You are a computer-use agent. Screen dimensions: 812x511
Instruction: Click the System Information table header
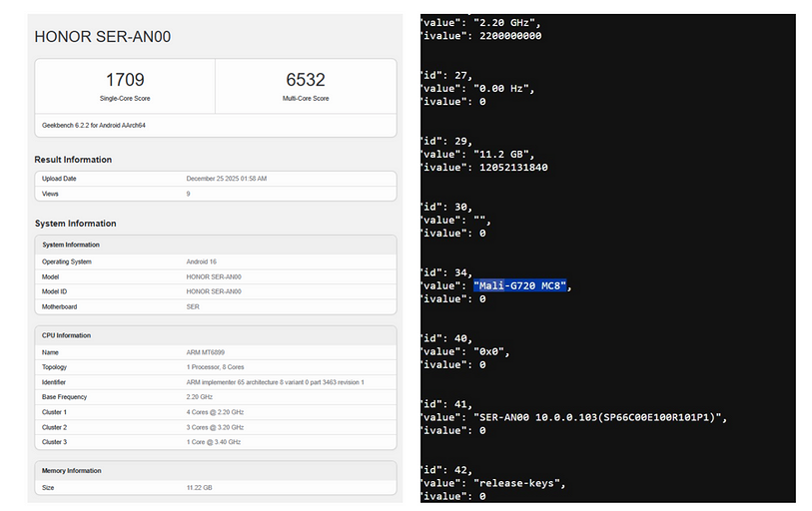pos(70,245)
